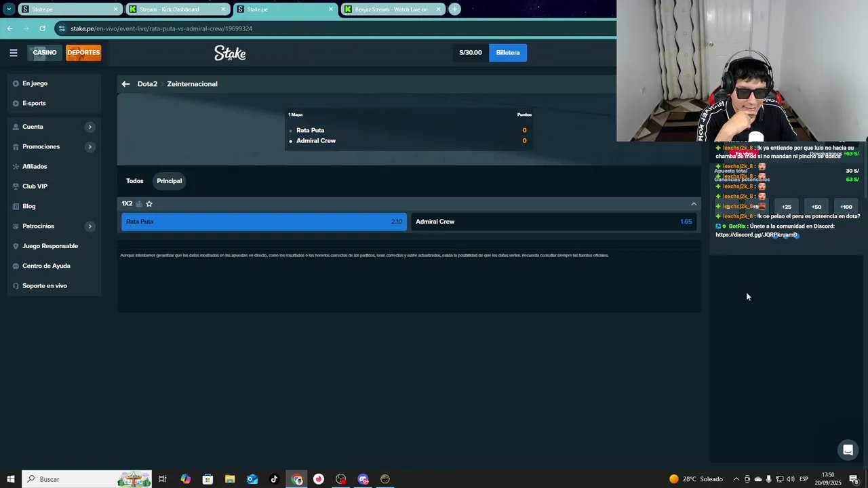Open the Zeinternacional breadcrumb
Screen dimensions: 868x488
pyautogui.click(x=192, y=84)
